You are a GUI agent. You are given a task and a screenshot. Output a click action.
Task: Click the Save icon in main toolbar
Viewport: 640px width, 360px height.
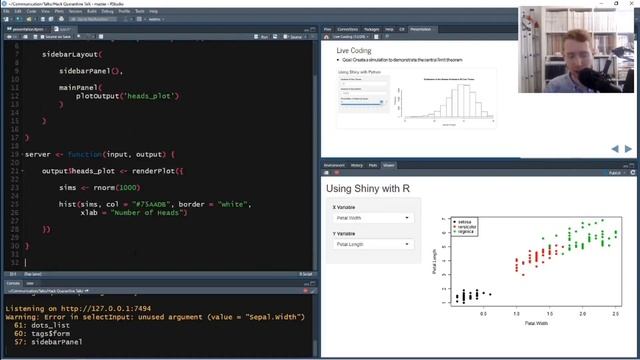[42, 19]
